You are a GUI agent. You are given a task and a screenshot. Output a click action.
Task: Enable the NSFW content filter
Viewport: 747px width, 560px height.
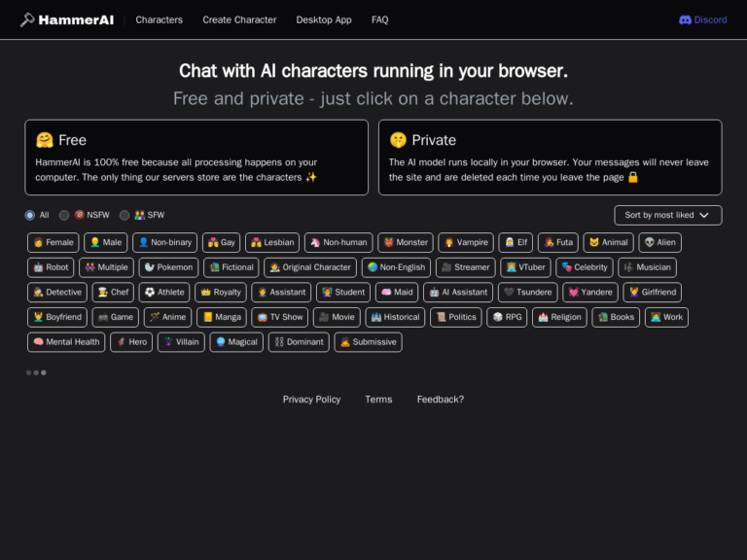pyautogui.click(x=64, y=215)
